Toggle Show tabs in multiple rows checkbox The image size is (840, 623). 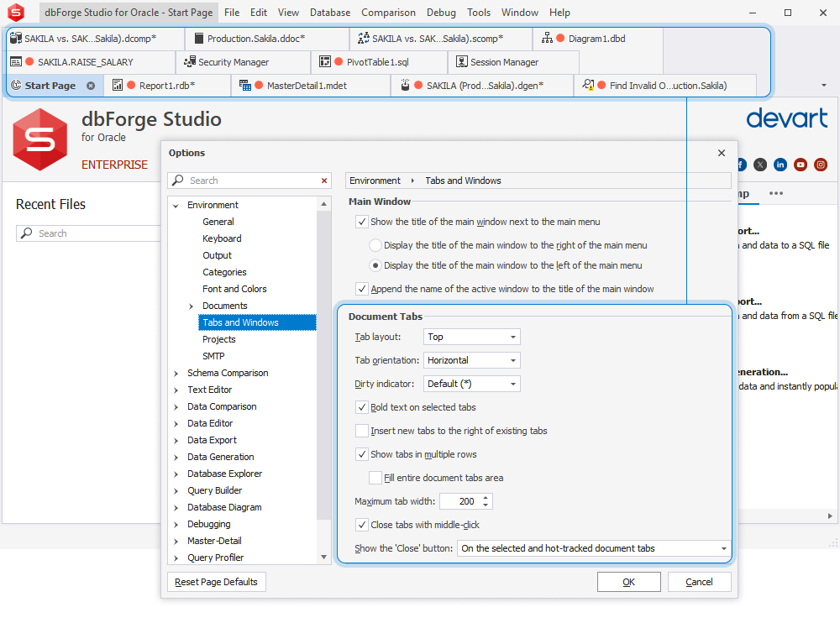[x=362, y=454]
